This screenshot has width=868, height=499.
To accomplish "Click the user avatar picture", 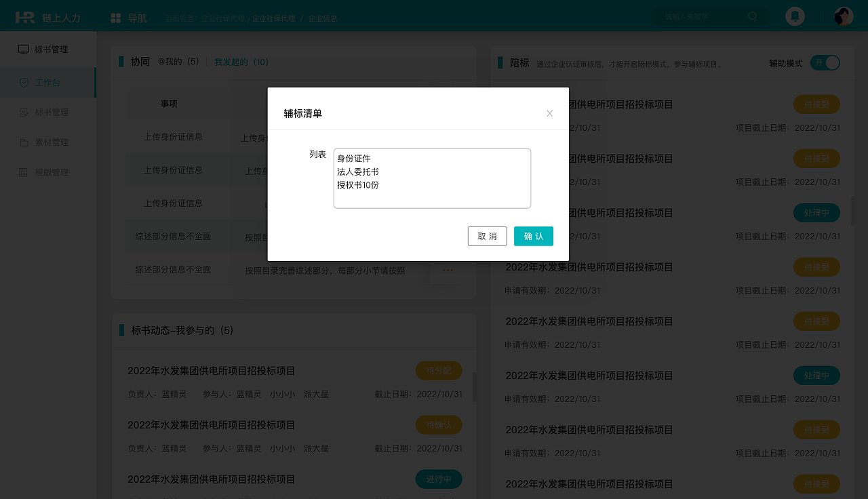I will (x=842, y=15).
